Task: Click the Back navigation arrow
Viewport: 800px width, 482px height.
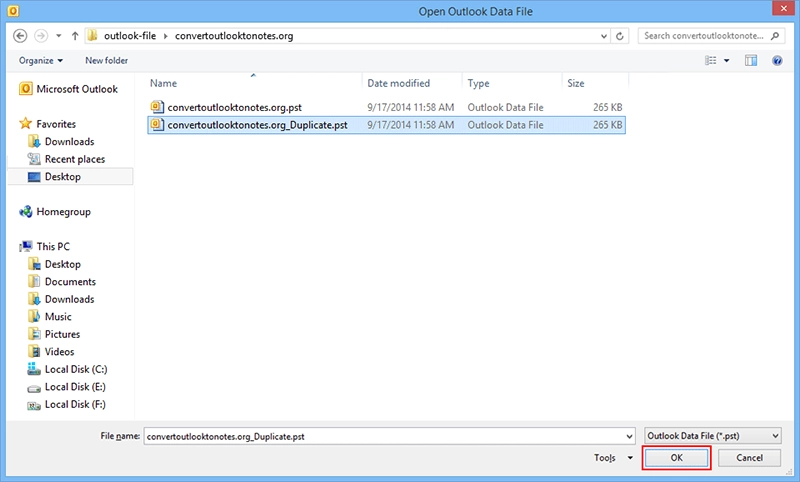Action: pyautogui.click(x=20, y=36)
